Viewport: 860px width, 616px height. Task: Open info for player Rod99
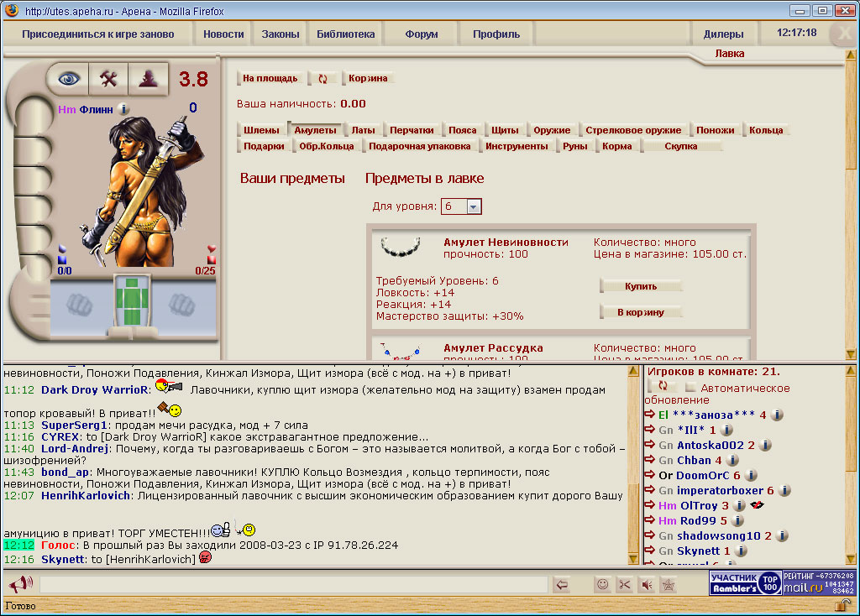pos(737,520)
